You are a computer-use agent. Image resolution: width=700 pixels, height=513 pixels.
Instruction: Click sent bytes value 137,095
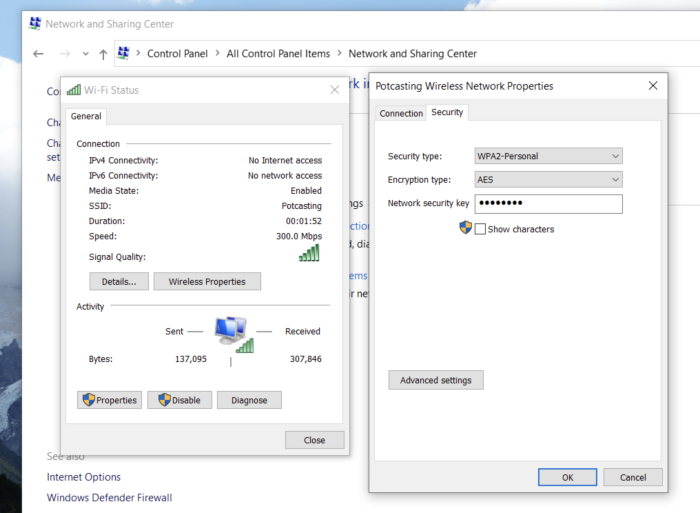[x=191, y=359]
